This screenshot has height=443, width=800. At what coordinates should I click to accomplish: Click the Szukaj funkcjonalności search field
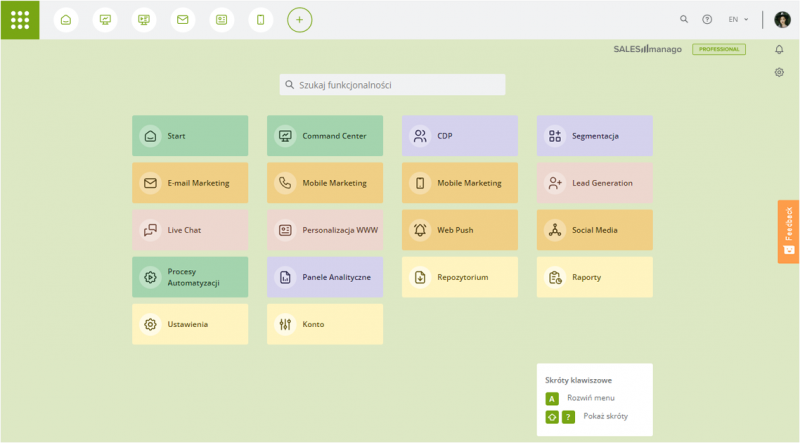pos(392,85)
